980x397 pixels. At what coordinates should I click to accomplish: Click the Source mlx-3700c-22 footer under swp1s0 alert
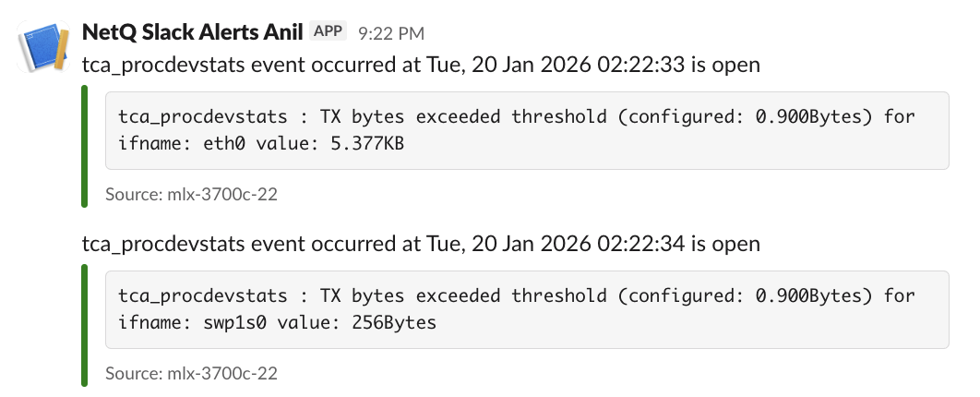click(x=192, y=374)
